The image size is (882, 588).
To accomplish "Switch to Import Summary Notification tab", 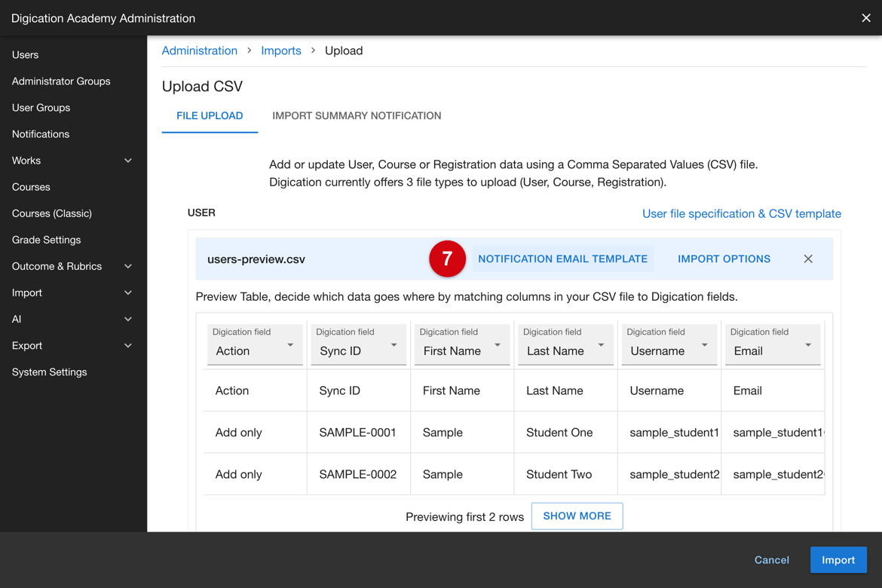I will (x=357, y=116).
